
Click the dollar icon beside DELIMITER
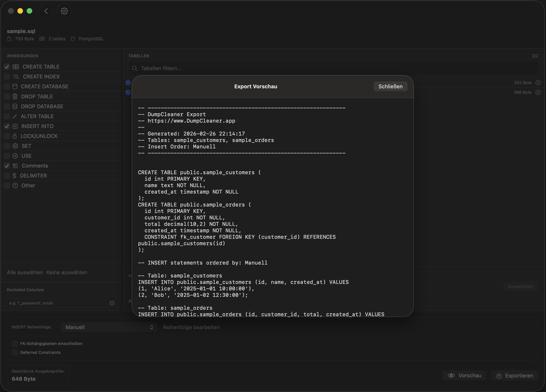(x=15, y=176)
